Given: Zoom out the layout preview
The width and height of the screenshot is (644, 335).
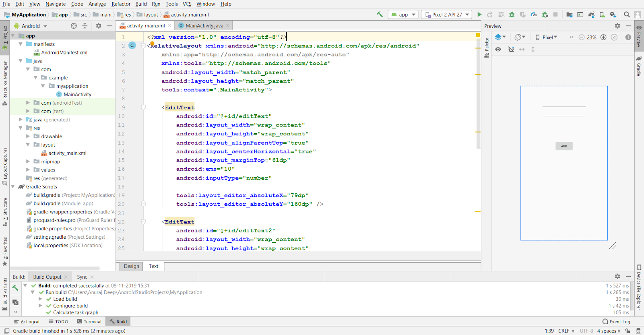Looking at the screenshot, I should [582, 37].
